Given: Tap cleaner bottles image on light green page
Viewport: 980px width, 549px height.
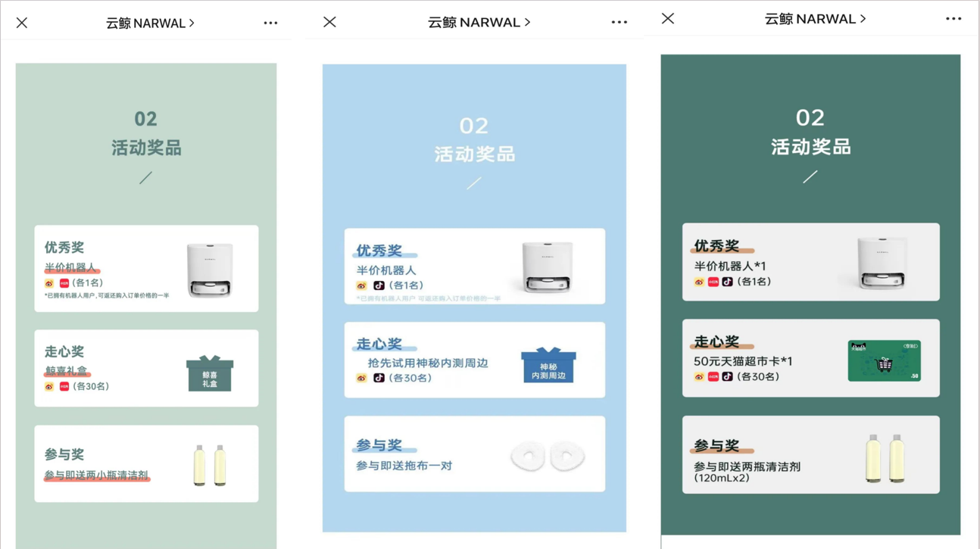Looking at the screenshot, I should click(210, 465).
